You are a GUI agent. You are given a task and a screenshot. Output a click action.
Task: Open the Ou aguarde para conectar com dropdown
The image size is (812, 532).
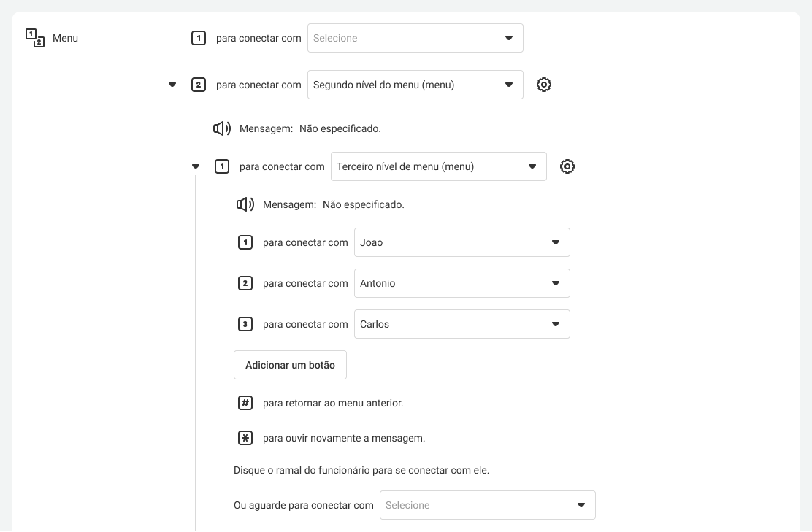pos(487,505)
